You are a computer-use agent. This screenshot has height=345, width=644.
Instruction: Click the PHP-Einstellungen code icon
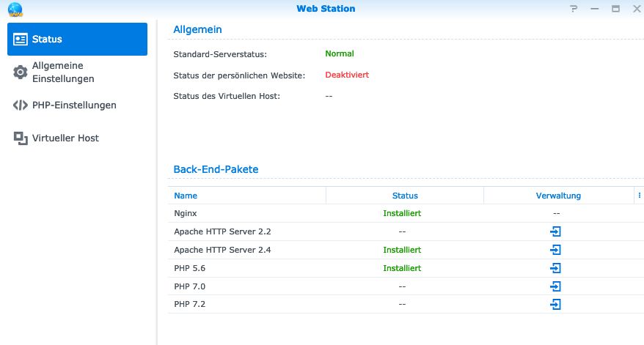[x=21, y=105]
